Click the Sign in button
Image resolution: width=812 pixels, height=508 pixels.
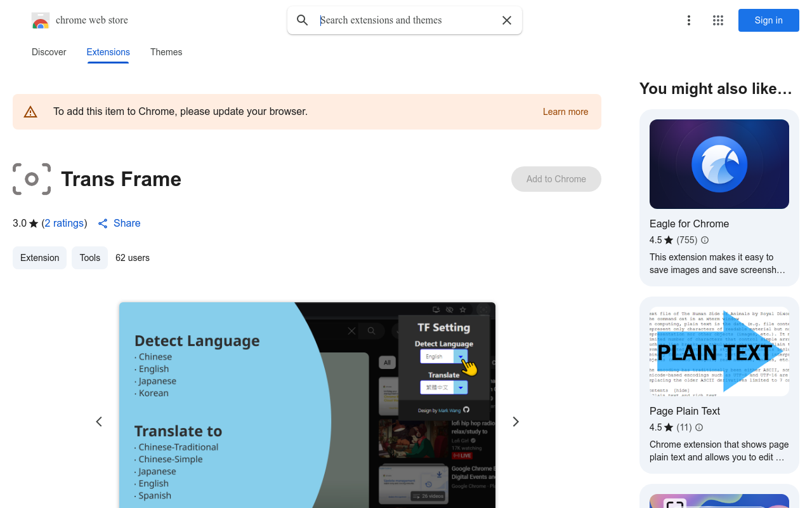(x=769, y=20)
